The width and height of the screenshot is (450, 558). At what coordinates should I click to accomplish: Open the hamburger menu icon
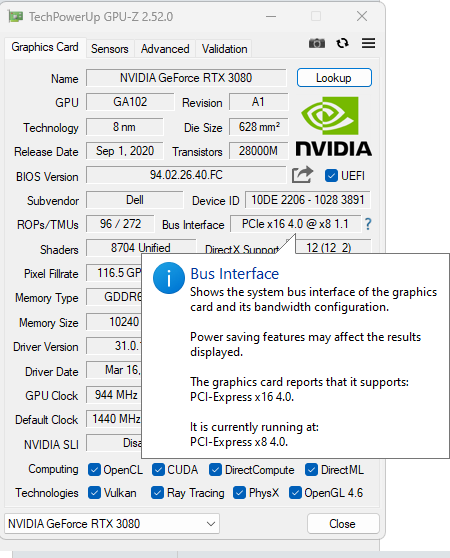[368, 43]
